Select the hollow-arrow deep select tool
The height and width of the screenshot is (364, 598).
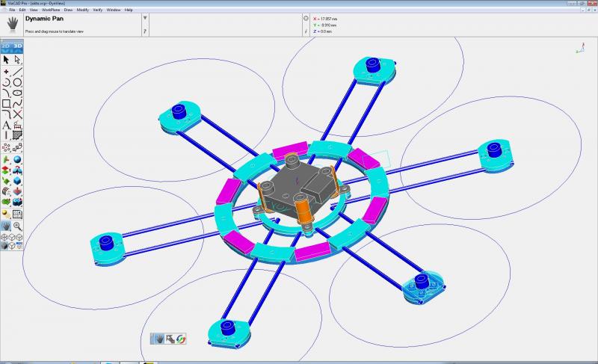(x=17, y=60)
